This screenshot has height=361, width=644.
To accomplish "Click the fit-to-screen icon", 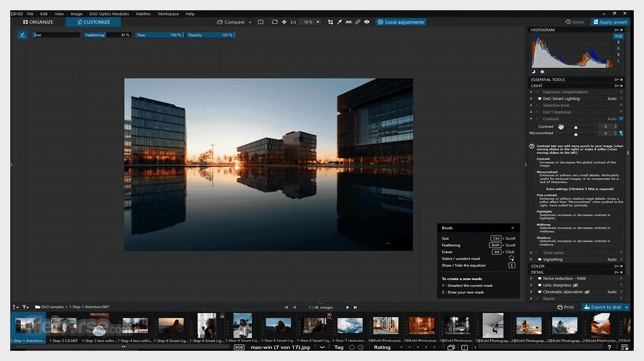I will click(x=275, y=22).
